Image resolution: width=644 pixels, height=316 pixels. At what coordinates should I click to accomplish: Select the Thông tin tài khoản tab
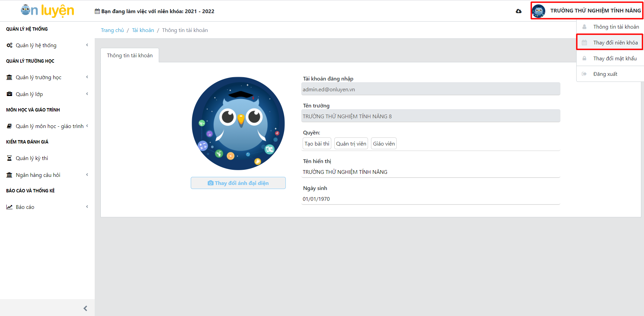tap(130, 55)
